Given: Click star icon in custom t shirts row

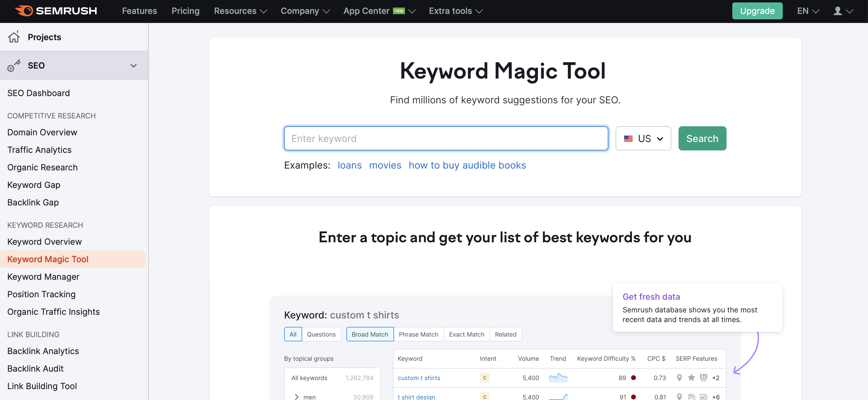Looking at the screenshot, I should click(x=691, y=377).
